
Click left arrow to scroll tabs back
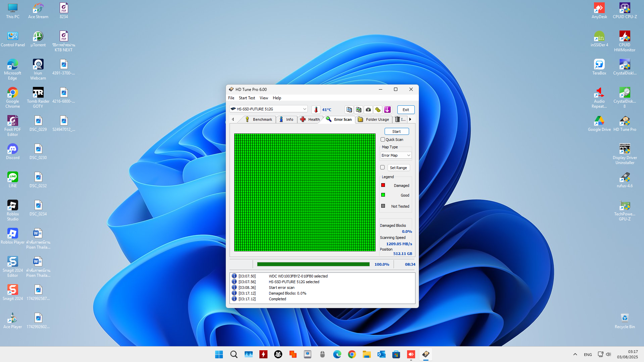coord(233,119)
